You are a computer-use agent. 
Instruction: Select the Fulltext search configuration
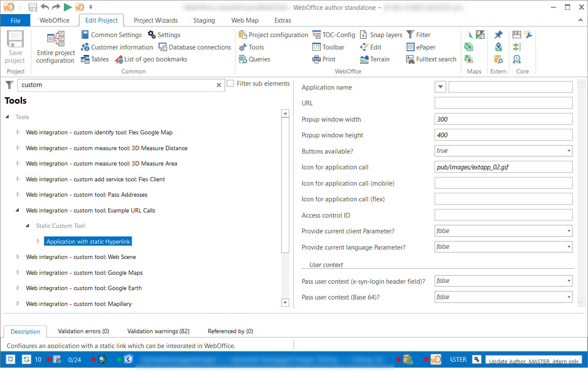[x=431, y=59]
